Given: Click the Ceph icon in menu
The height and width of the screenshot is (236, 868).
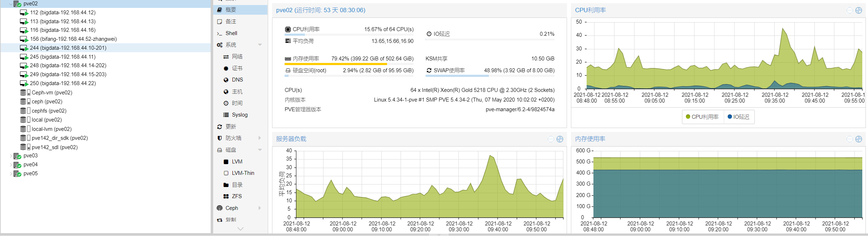Looking at the screenshot, I should [x=220, y=208].
